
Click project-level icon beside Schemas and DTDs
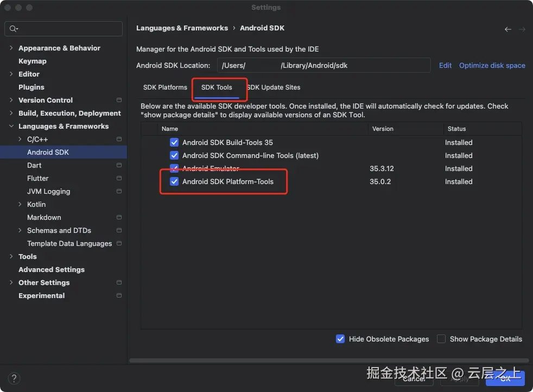point(119,230)
